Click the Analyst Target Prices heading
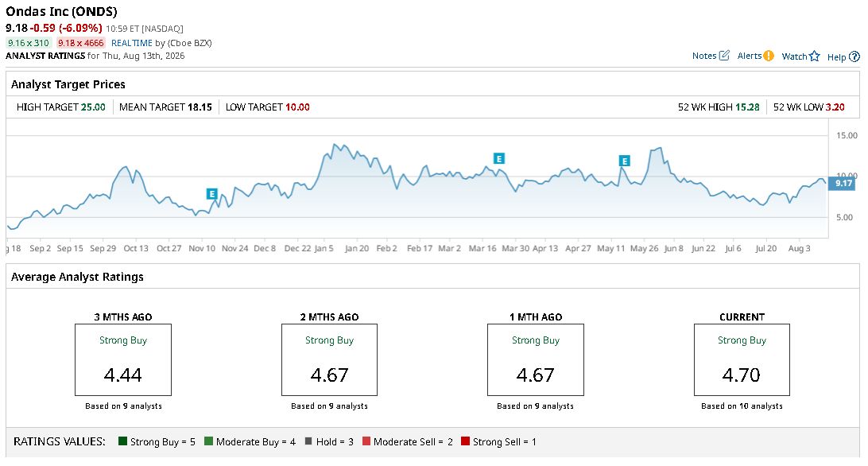868x466 pixels. 68,84
